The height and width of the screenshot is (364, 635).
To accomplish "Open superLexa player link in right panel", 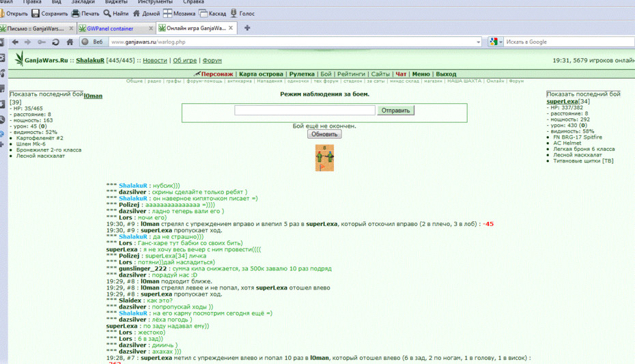I will pos(562,101).
